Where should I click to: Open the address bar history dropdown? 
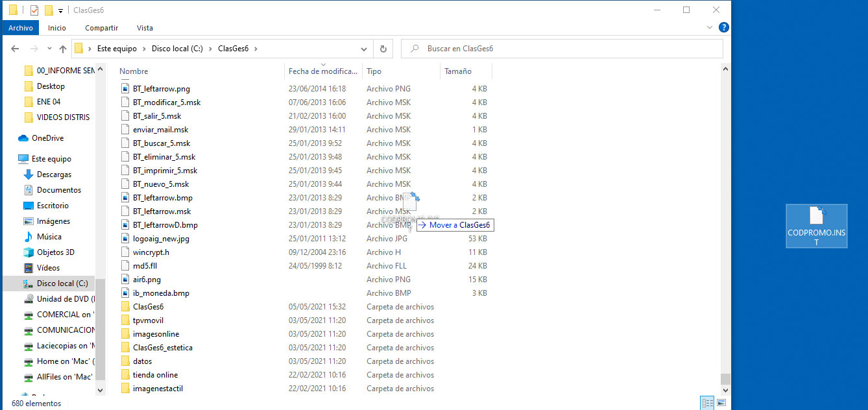click(x=364, y=49)
